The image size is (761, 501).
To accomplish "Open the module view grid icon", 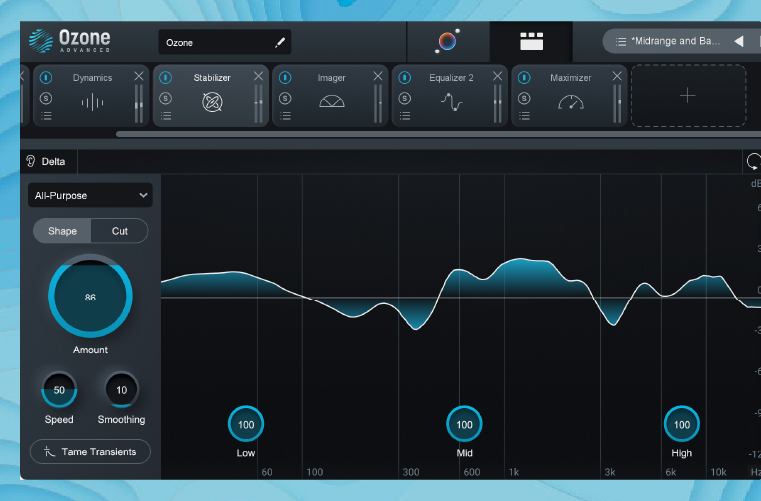I will click(x=531, y=41).
